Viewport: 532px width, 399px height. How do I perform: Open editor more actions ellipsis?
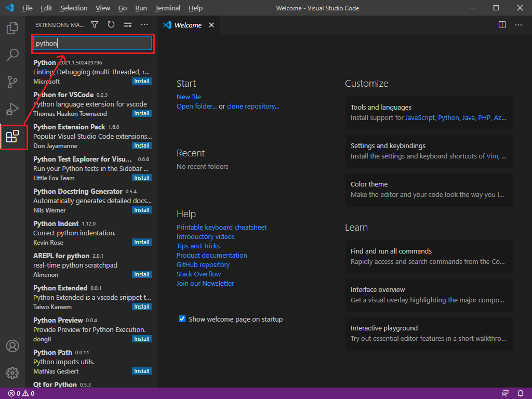click(518, 25)
